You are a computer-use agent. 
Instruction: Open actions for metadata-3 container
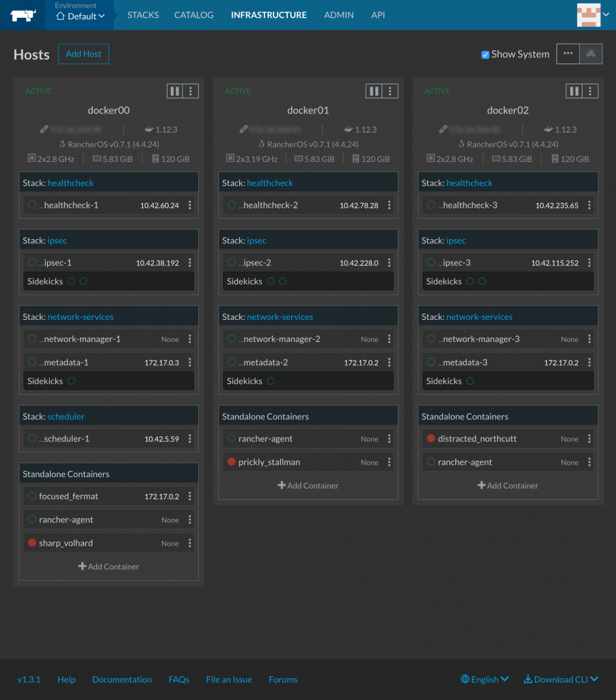pyautogui.click(x=589, y=362)
